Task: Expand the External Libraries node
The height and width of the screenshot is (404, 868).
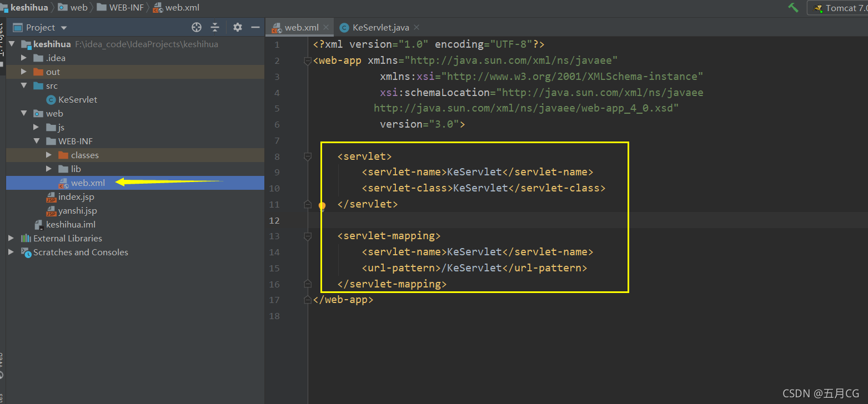Action: (x=12, y=238)
